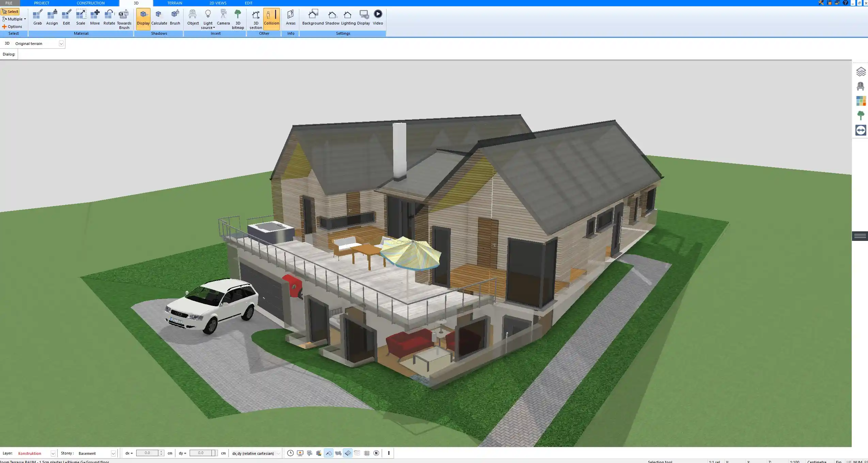Toggle the roof visibility button
Image resolution: width=868 pixels, height=463 pixels.
coord(329,453)
